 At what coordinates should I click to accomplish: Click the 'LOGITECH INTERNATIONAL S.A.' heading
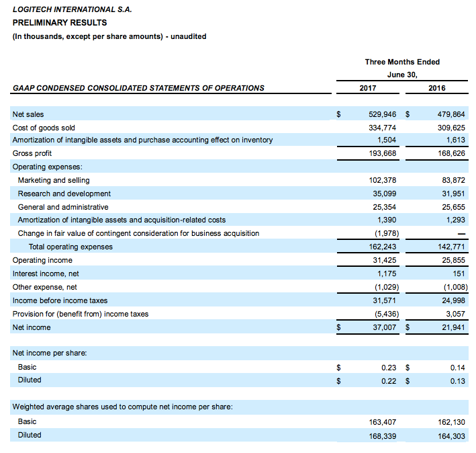73,9
